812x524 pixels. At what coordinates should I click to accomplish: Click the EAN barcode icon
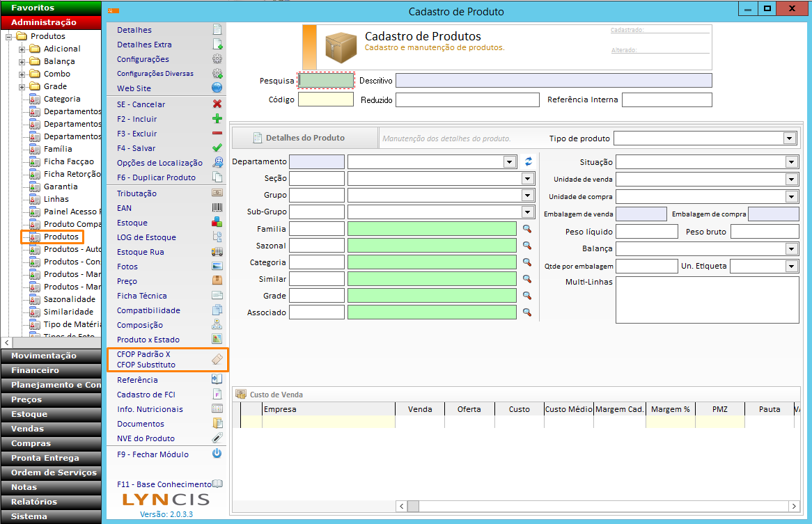[217, 208]
